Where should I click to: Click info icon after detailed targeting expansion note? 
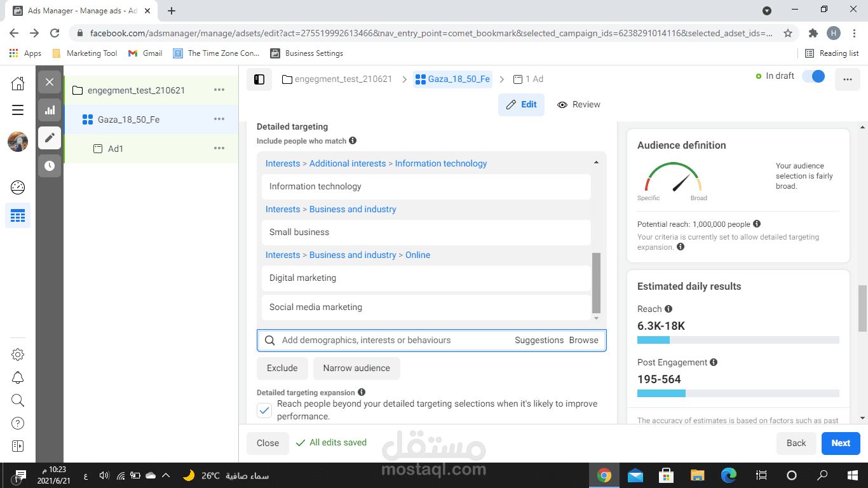[x=681, y=247]
